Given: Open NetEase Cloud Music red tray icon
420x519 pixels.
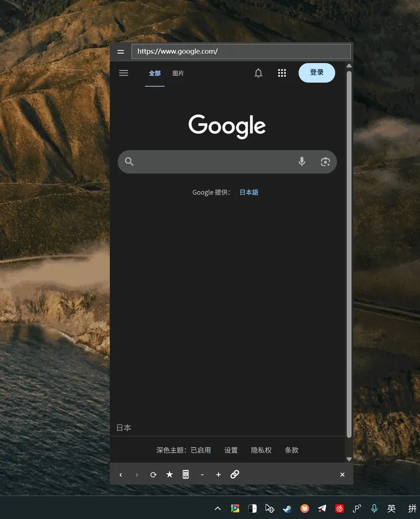Looking at the screenshot, I should point(339,508).
